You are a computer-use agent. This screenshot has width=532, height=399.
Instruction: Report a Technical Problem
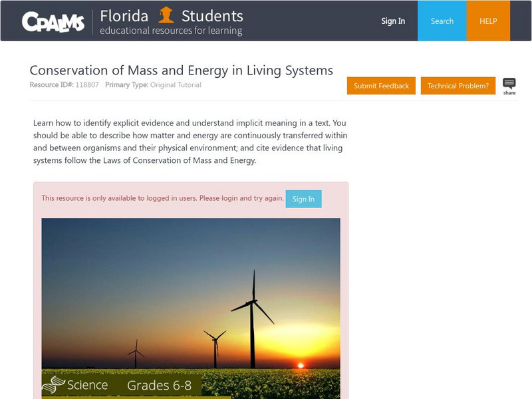pyautogui.click(x=458, y=85)
